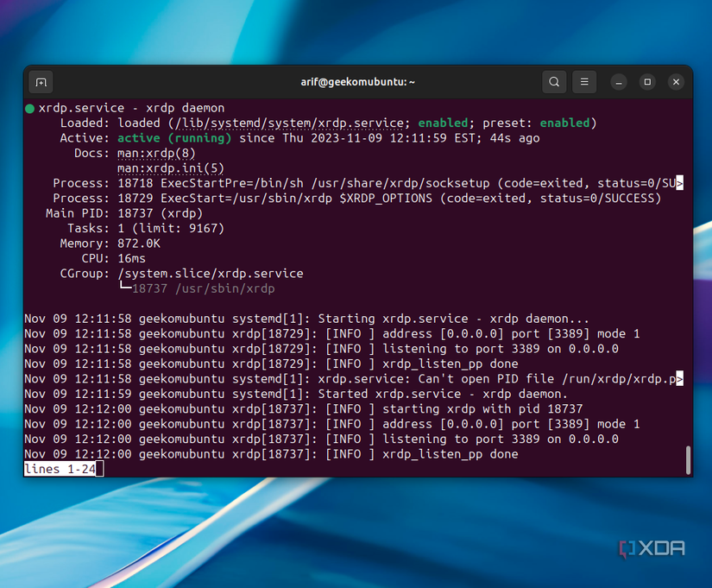Click the XDA watermark logo
Screen dimensions: 712x588
[652, 547]
